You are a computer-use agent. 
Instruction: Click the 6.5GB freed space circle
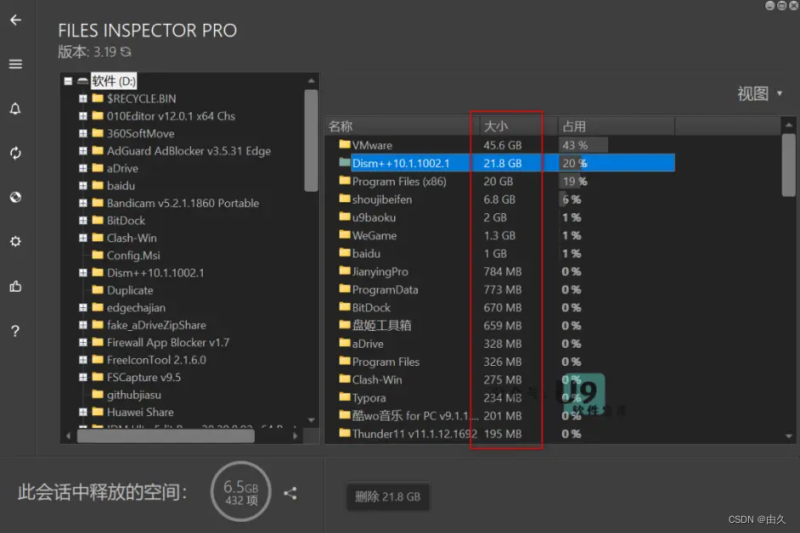(241, 492)
